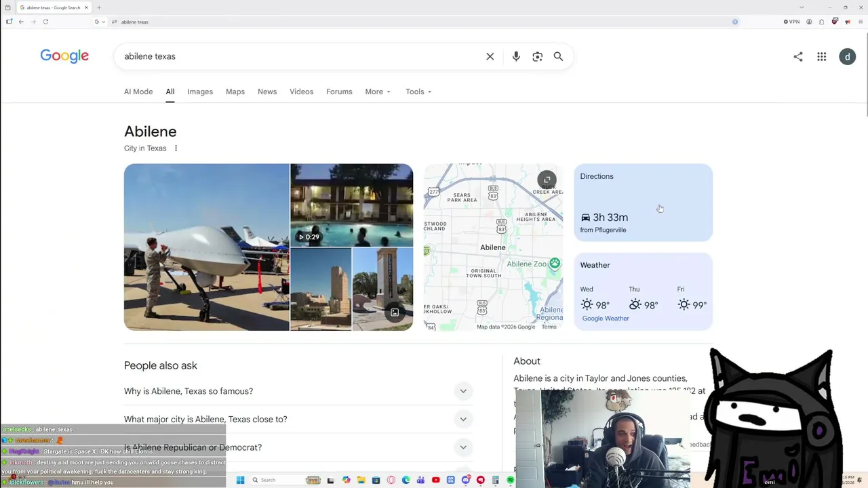Toggle the VPN button in the toolbar
Image resolution: width=868 pixels, height=488 pixels.
[791, 22]
